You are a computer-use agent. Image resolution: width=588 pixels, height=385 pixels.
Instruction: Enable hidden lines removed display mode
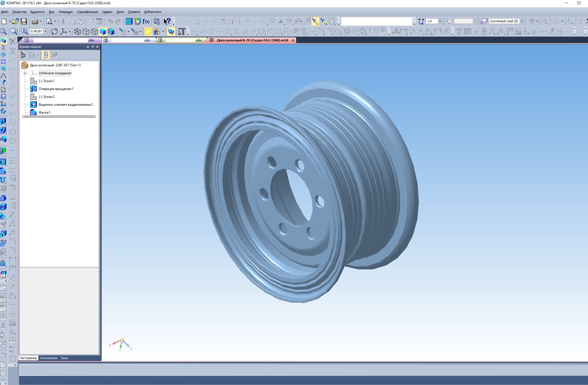86,31
